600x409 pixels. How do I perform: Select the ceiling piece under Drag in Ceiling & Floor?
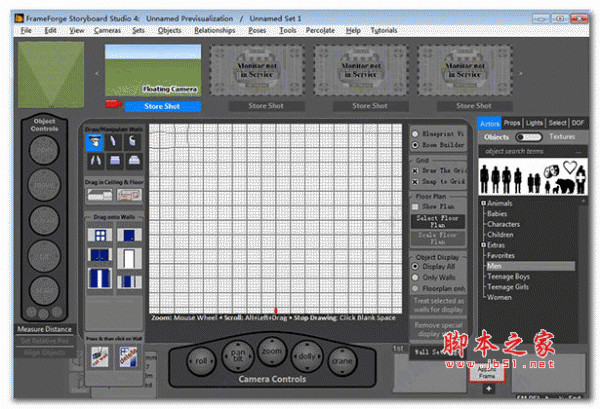99,195
